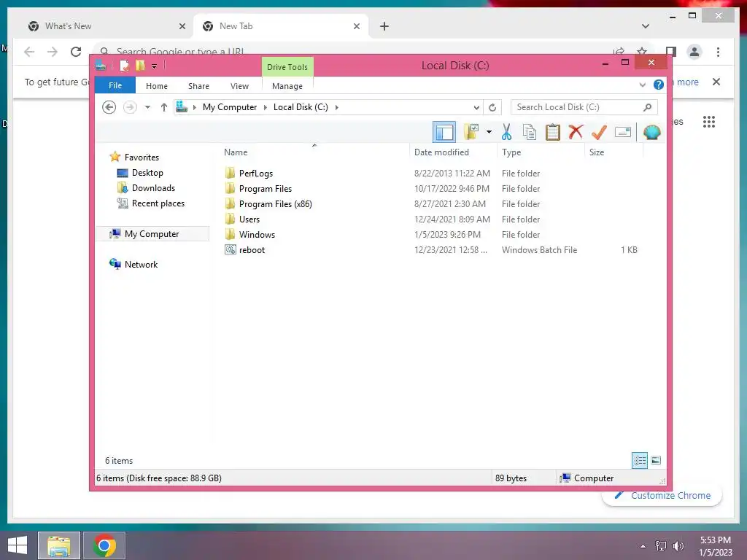Image resolution: width=747 pixels, height=560 pixels.
Task: Click the search magnifier icon in Explorer
Action: 648,107
